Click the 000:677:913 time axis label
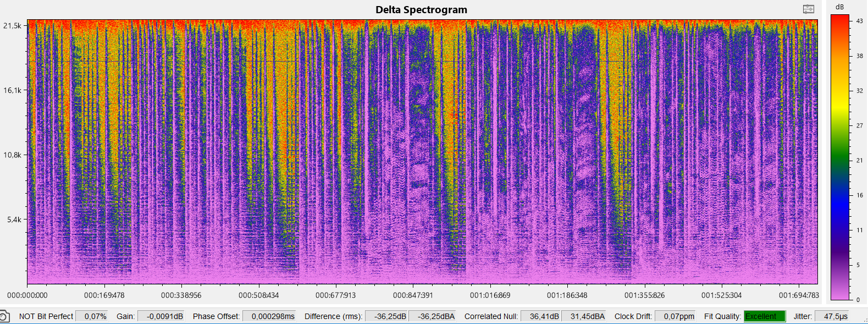This screenshot has width=868, height=324. (x=335, y=295)
